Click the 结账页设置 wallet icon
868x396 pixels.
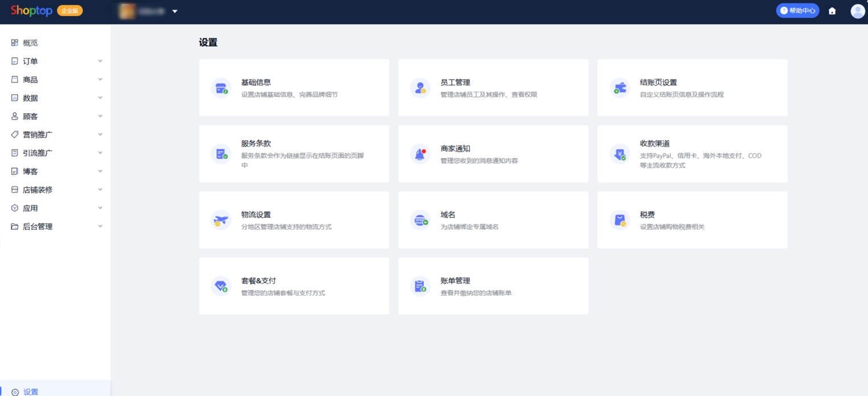point(620,88)
